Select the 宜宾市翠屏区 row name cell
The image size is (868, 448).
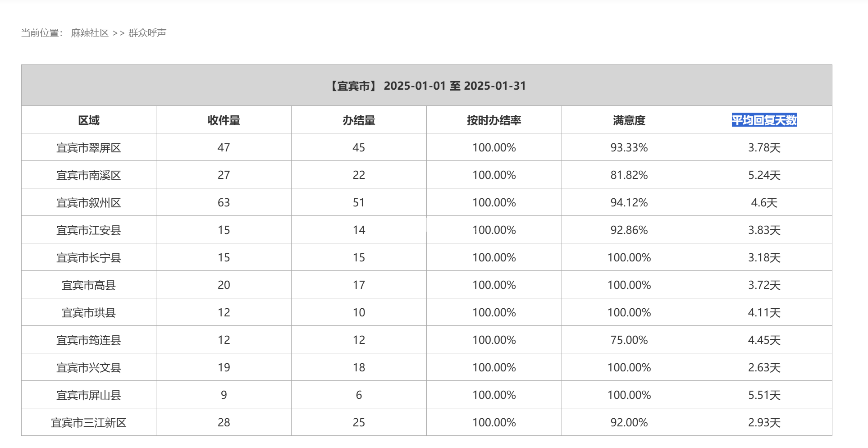(x=89, y=148)
